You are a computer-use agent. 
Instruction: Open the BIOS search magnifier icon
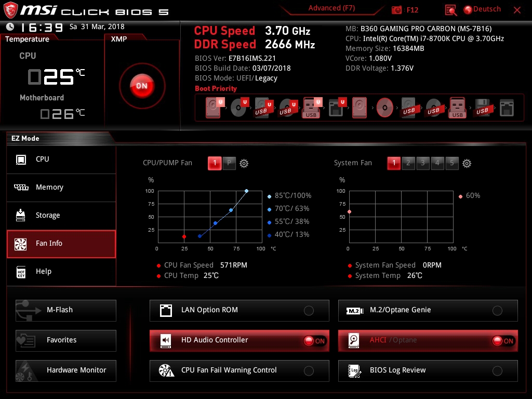coord(450,10)
